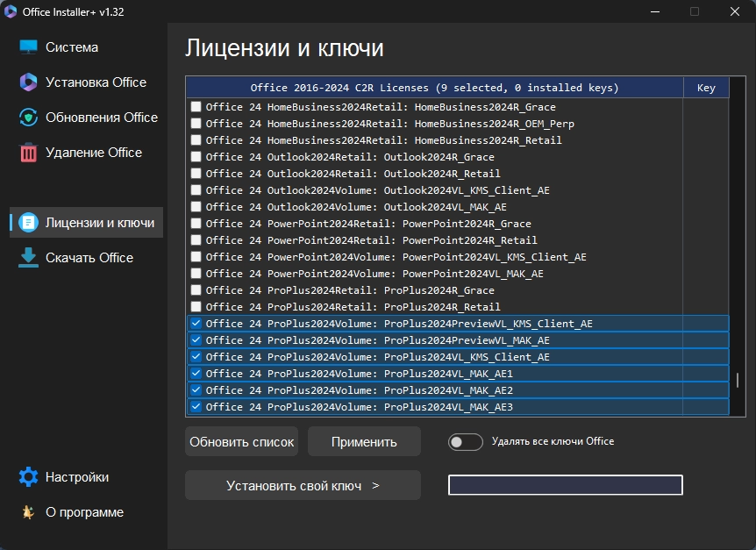
Task: Click the Лицензии и ключи document icon
Action: tap(29, 223)
